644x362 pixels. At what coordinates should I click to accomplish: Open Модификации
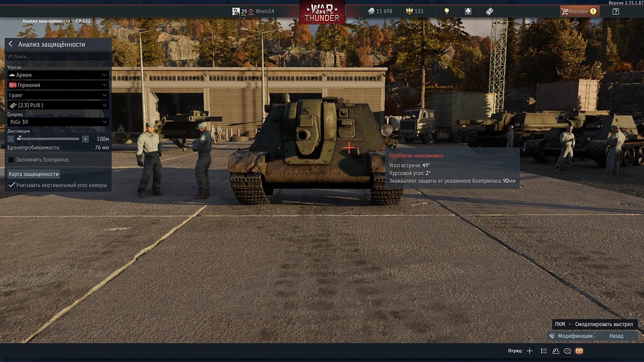pos(571,336)
